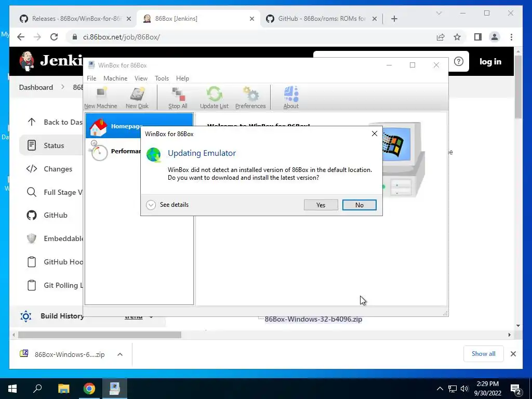Open the Machine menu in WinBox
Image resolution: width=532 pixels, height=399 pixels.
115,78
